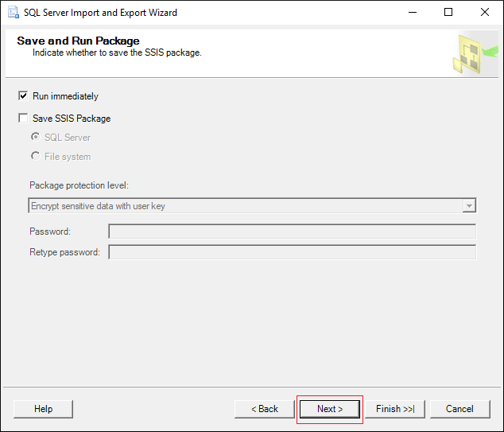This screenshot has width=504, height=432.
Task: Uncheck the Run immediately checkbox
Action: pos(23,95)
